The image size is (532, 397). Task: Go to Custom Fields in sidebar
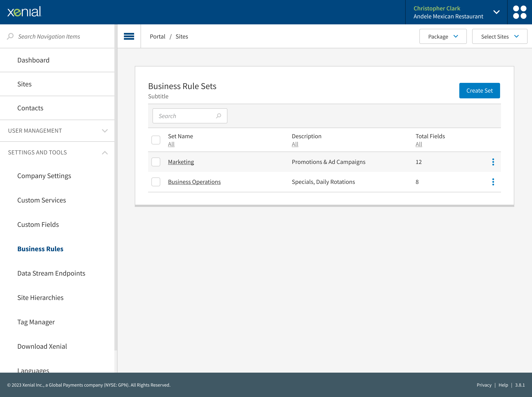pyautogui.click(x=38, y=224)
